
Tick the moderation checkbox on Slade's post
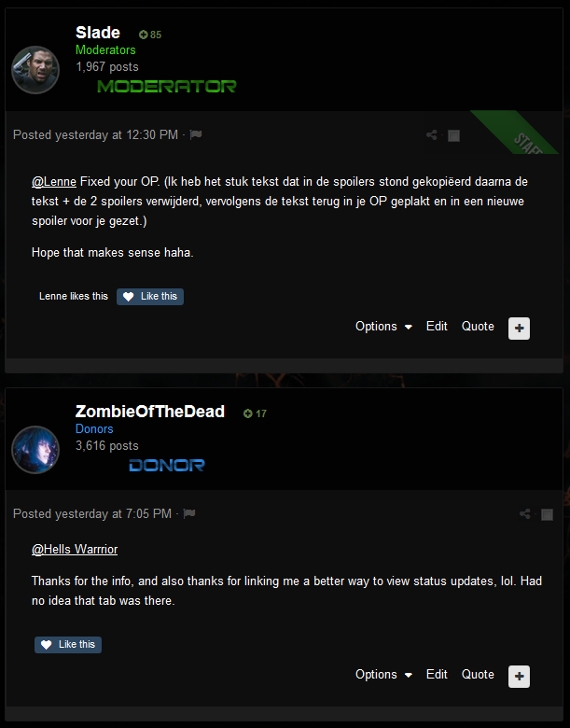tap(453, 135)
